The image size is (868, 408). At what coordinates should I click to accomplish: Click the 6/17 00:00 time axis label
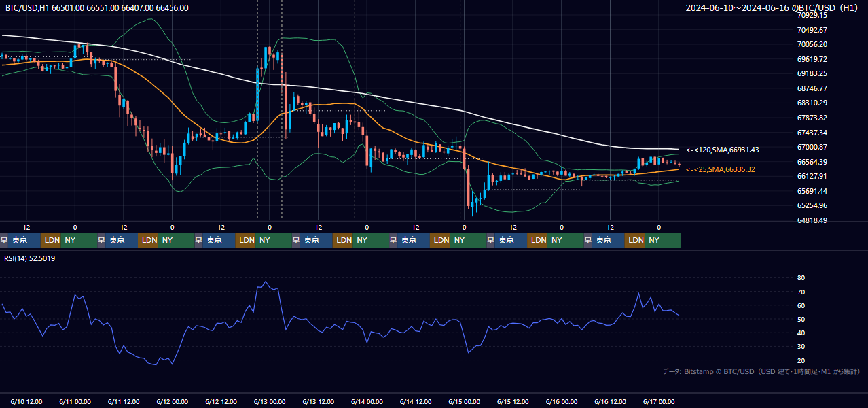[659, 401]
